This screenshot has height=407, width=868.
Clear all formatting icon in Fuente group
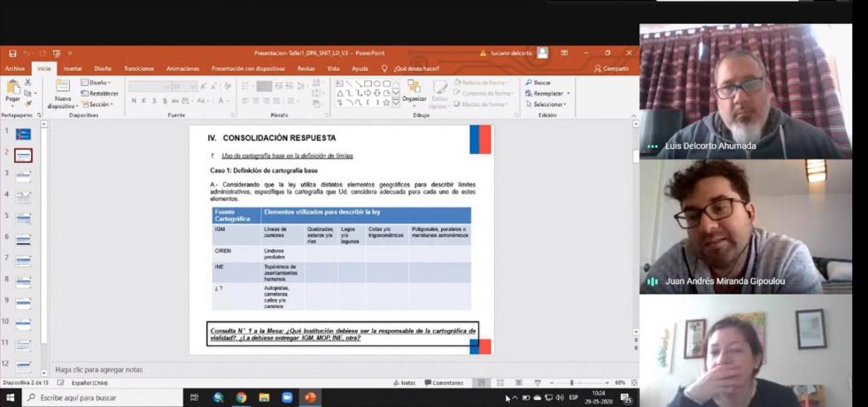[227, 87]
